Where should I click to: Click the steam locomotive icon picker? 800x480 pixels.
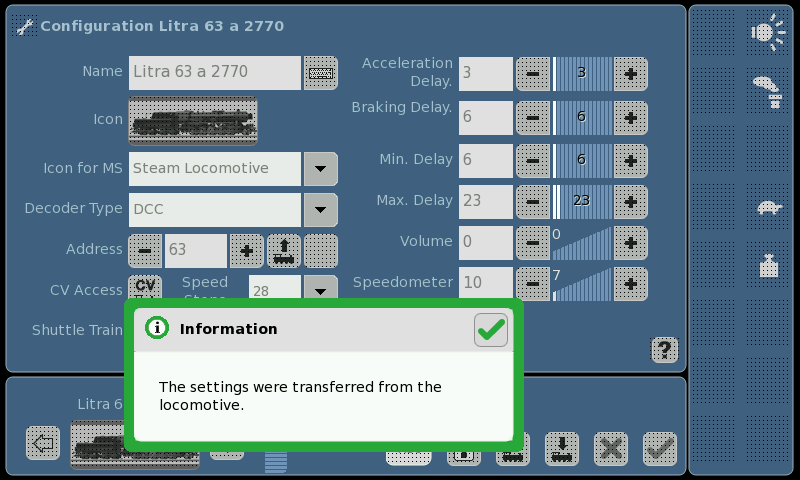[x=193, y=121]
